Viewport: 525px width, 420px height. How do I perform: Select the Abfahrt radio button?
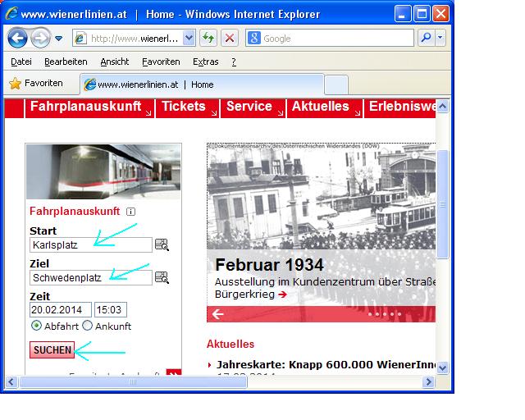click(36, 326)
